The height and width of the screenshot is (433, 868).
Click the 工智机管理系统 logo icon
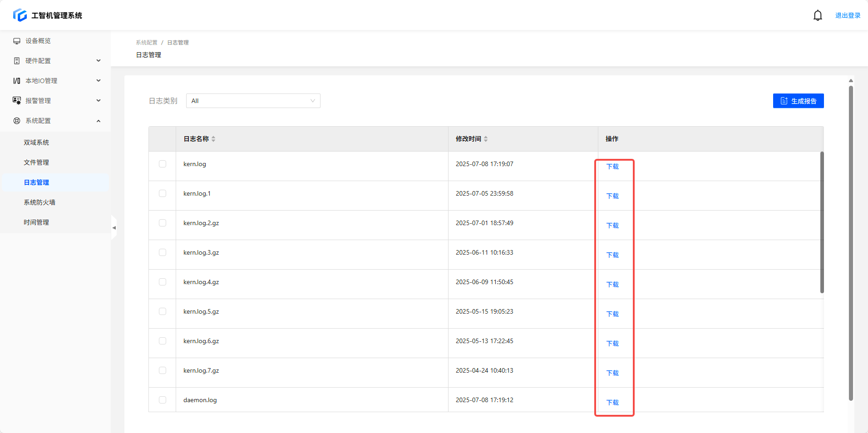point(20,15)
